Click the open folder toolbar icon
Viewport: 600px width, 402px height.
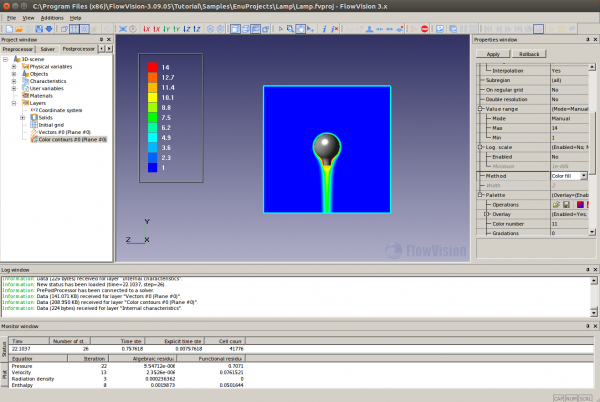19,29
